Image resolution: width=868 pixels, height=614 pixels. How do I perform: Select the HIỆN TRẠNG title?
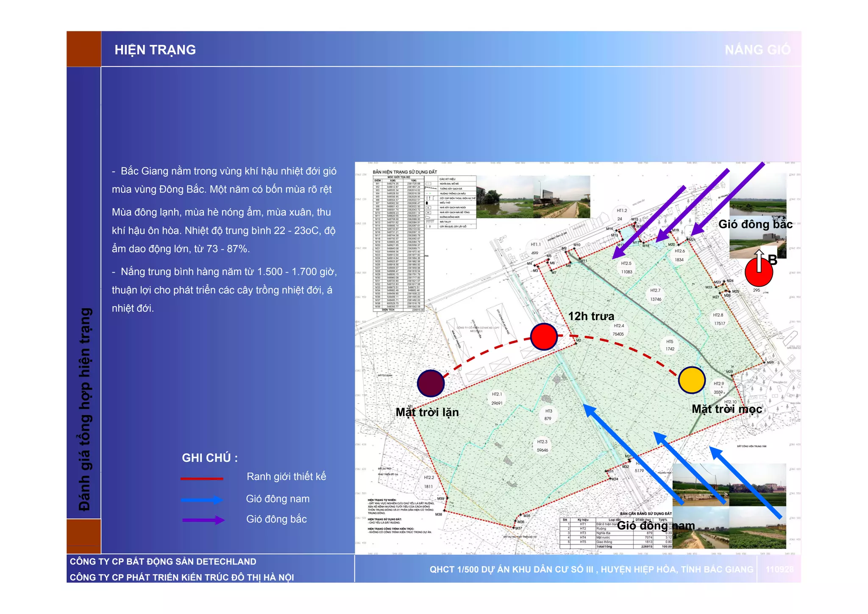pyautogui.click(x=155, y=50)
